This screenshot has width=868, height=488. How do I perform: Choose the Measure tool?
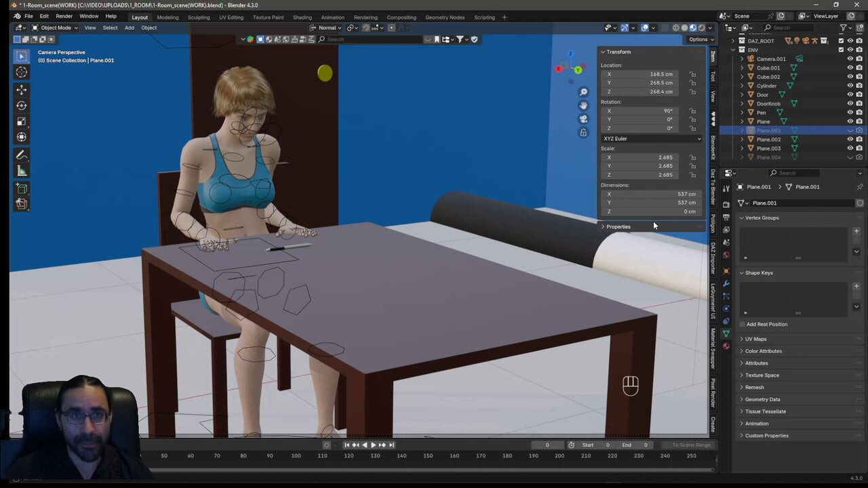22,171
